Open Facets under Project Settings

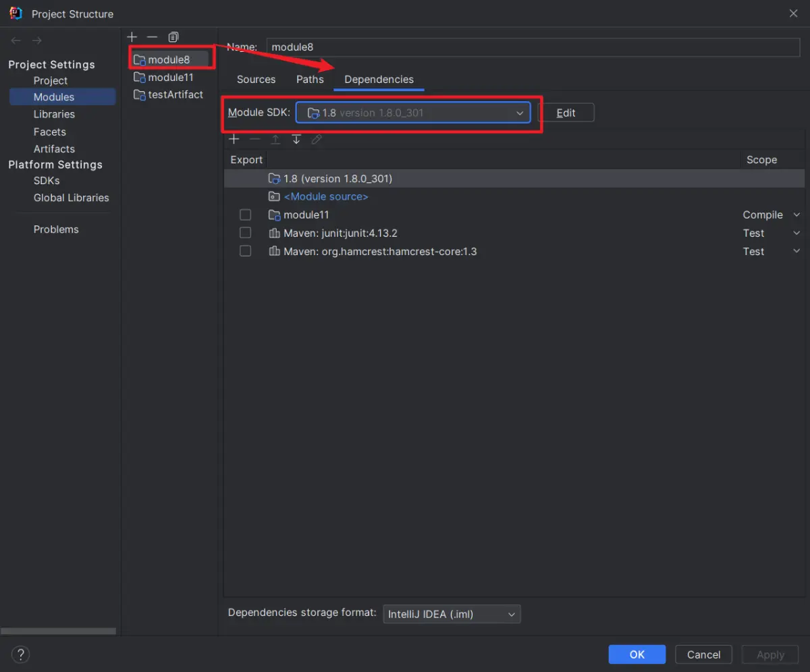click(x=50, y=132)
